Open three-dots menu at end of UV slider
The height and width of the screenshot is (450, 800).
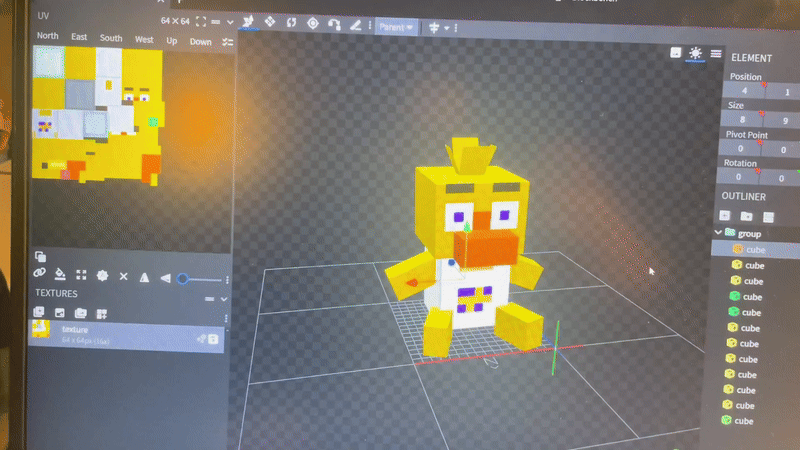tap(227, 280)
